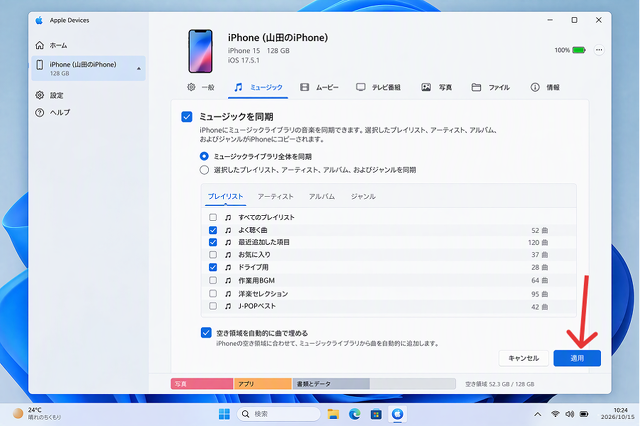Image resolution: width=640 pixels, height=426 pixels.
Task: Click the Wi-Fi tray icon
Action: pyautogui.click(x=555, y=414)
